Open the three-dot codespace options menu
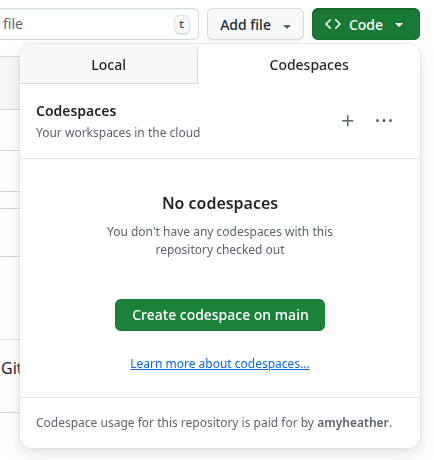The image size is (434, 460). point(384,121)
